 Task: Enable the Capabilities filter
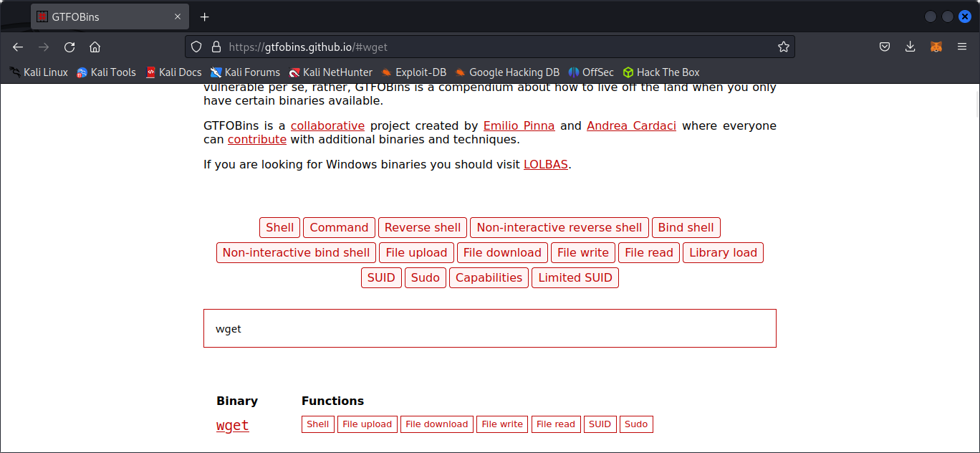pos(489,278)
